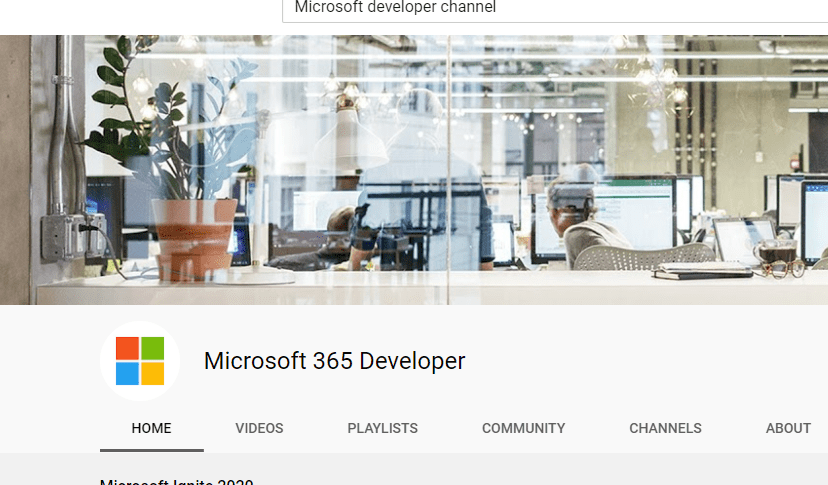
Task: Click the Microsoft logo channel avatar
Action: (x=140, y=361)
